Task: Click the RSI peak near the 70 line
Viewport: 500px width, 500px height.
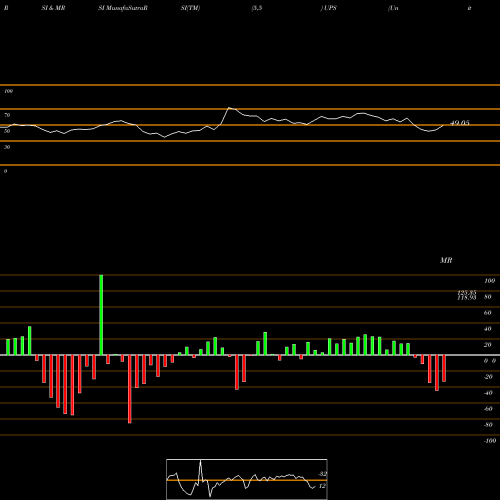Action: click(x=229, y=108)
